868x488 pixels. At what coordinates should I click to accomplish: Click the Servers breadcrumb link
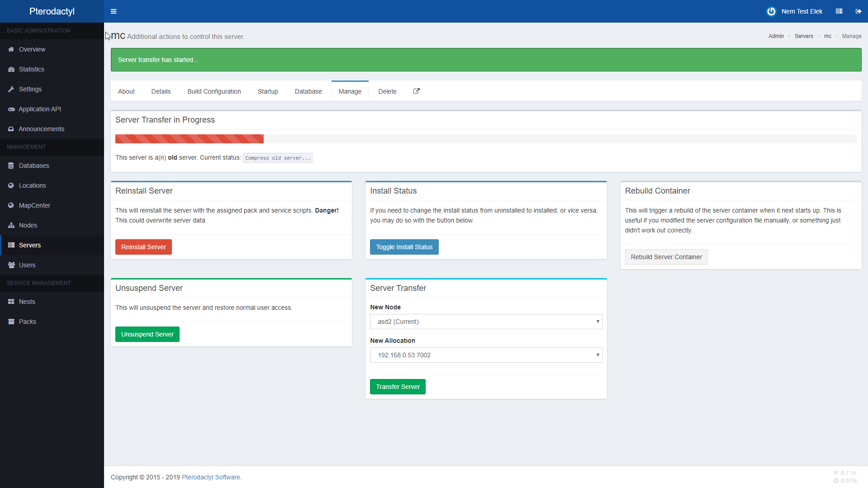pos(803,36)
